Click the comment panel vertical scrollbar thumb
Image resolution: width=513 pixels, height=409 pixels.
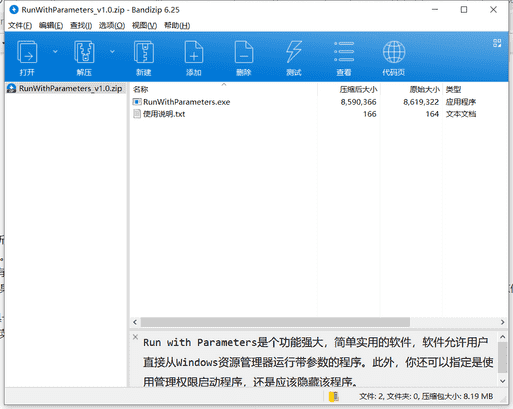coord(502,357)
